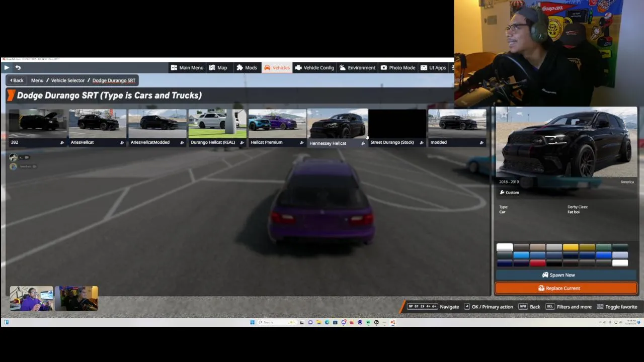Click the Back hint in bottom bar
Viewport: 644px width, 362px height.
click(529, 307)
